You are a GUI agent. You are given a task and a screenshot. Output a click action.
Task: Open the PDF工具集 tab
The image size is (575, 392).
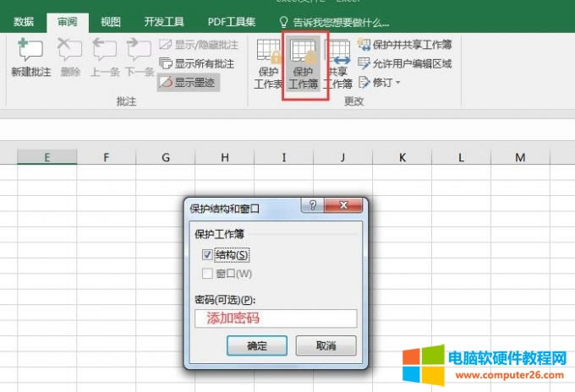tap(232, 22)
